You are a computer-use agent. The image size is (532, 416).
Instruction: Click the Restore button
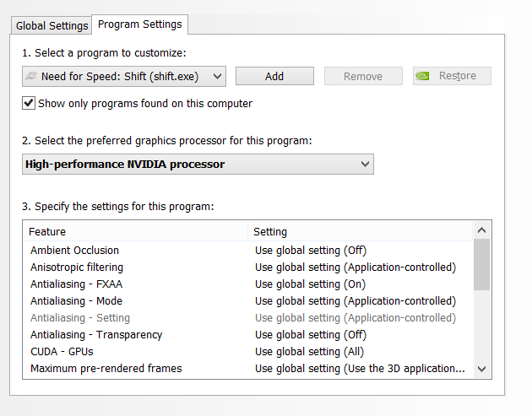[x=452, y=76]
